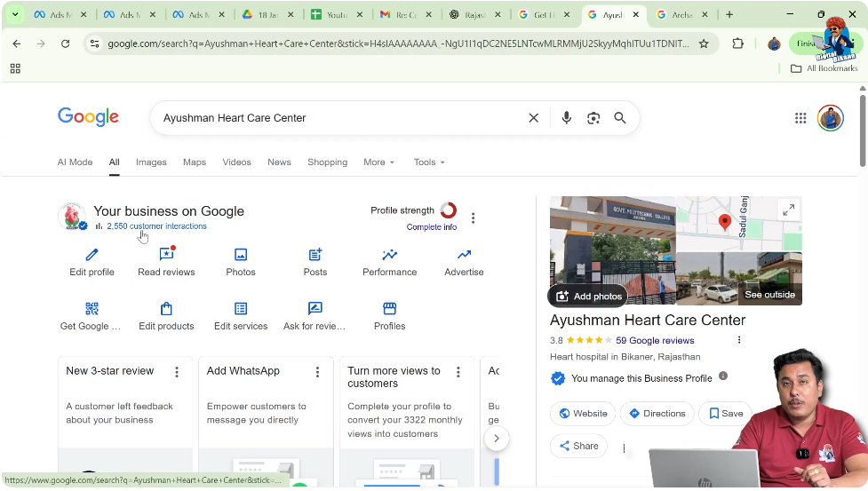Viewport: 868px width, 491px height.
Task: Open New 3-star review card options
Action: 177,372
